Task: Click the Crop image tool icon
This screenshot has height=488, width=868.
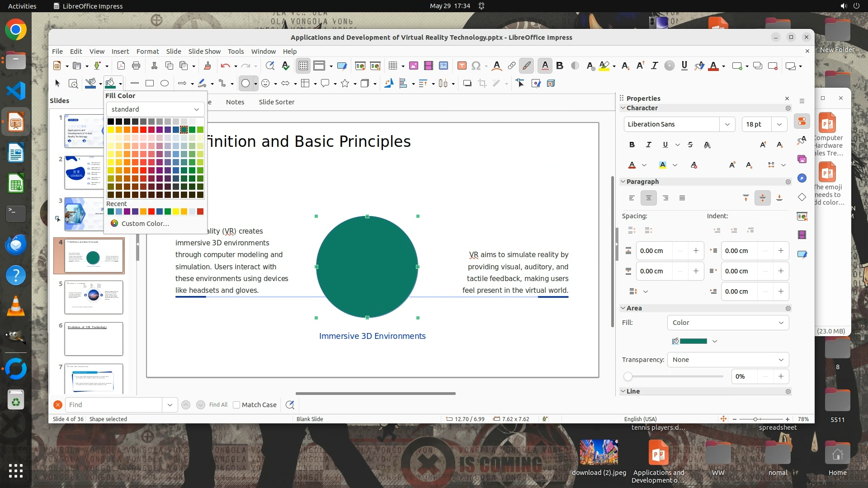Action: tap(482, 83)
